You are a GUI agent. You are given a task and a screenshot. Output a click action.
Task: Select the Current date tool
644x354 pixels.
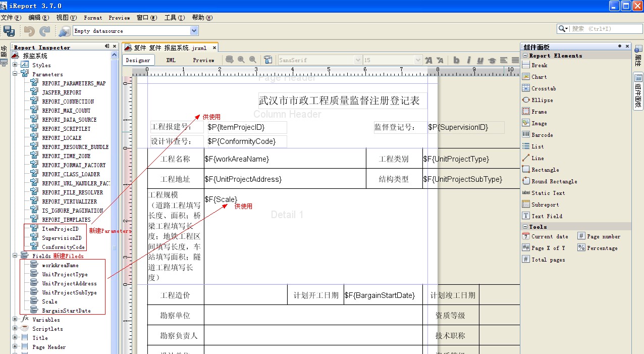[x=545, y=236]
